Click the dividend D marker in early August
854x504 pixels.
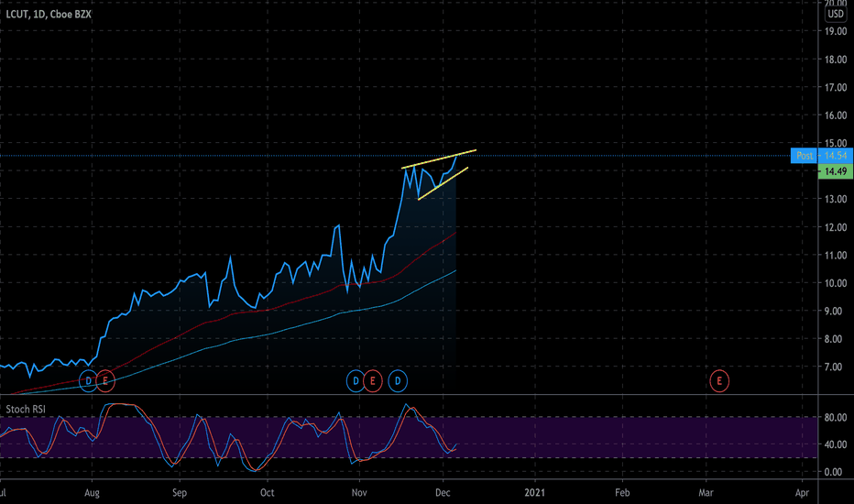click(x=89, y=381)
